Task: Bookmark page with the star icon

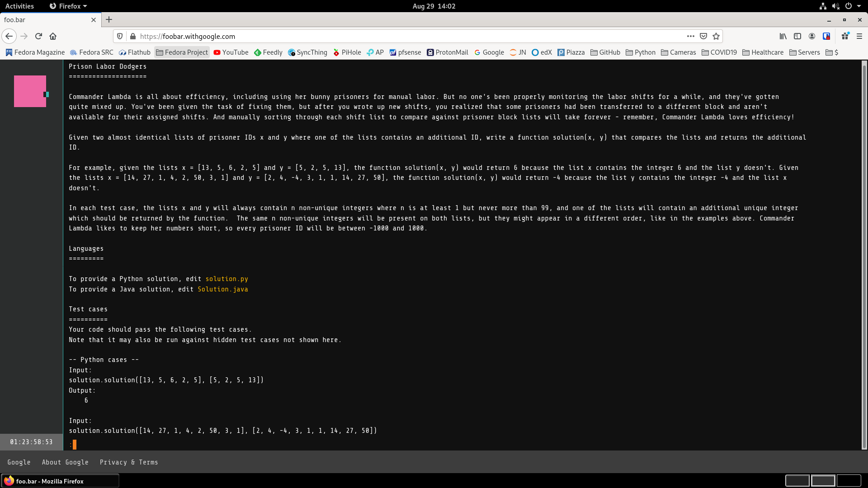Action: (x=716, y=36)
